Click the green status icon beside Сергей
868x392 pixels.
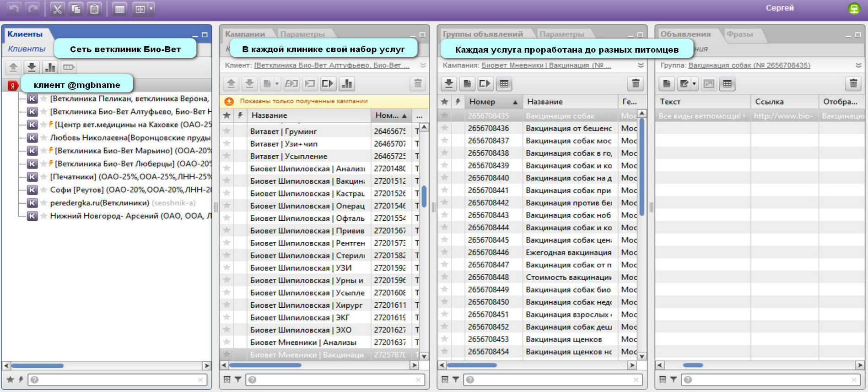click(x=854, y=8)
